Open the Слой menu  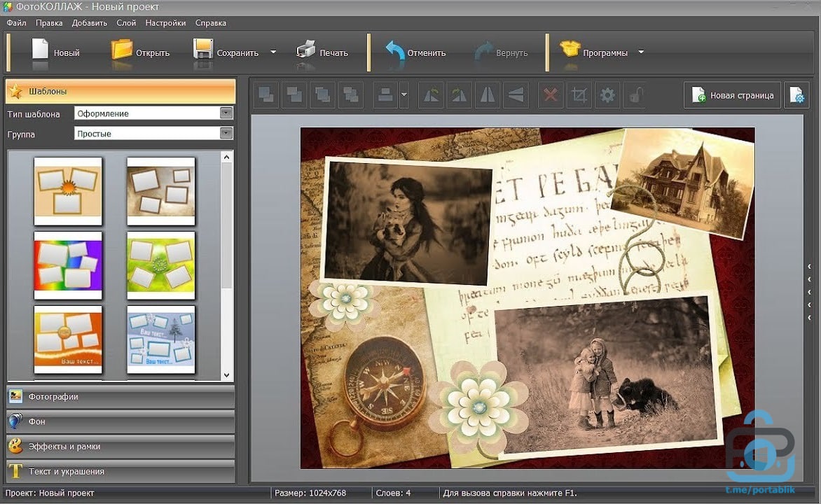coord(126,23)
